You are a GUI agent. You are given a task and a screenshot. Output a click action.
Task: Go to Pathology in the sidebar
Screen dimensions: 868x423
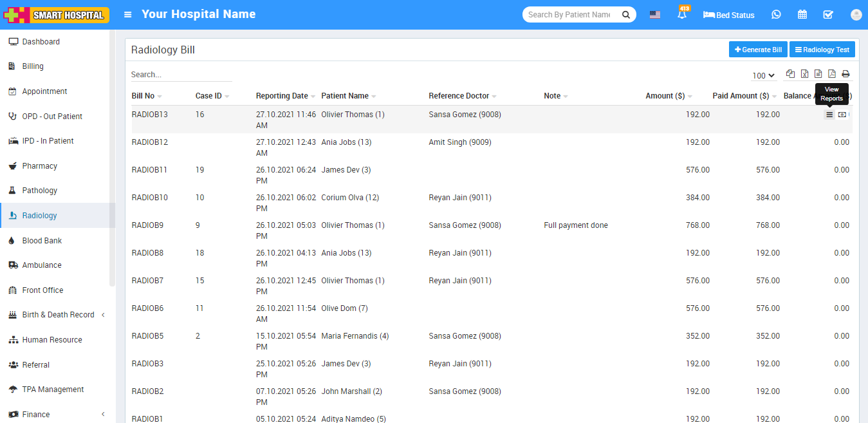(39, 191)
